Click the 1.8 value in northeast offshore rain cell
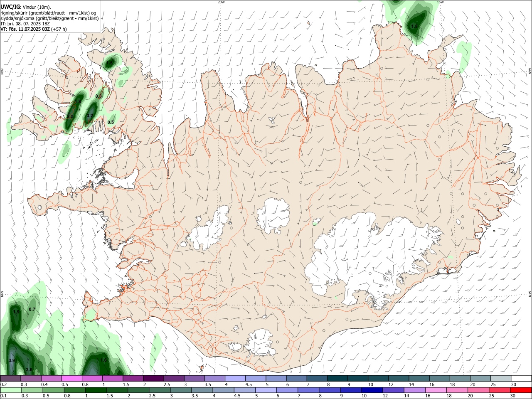 414,26
